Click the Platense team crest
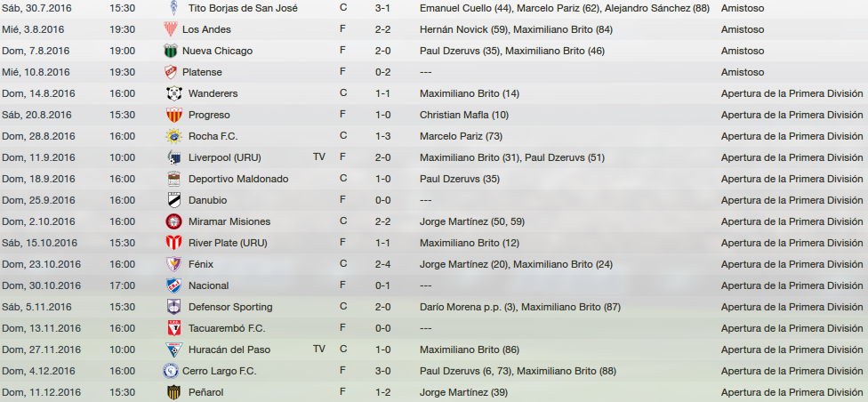 [171, 72]
